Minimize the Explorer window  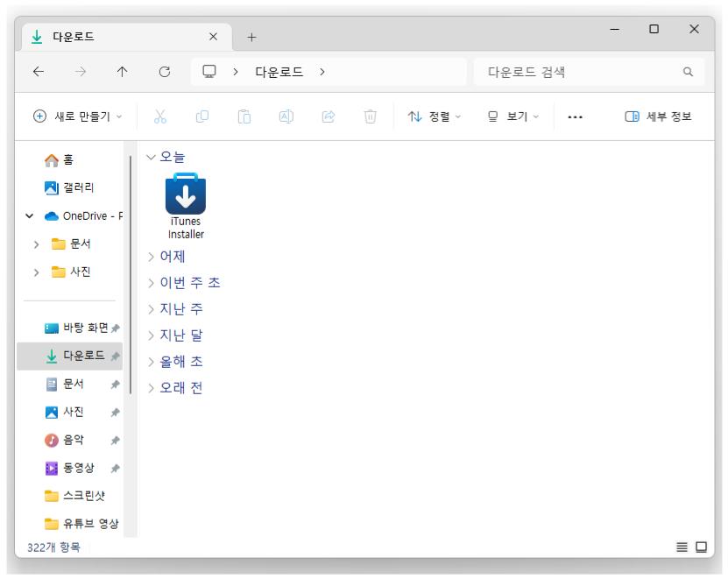614,29
